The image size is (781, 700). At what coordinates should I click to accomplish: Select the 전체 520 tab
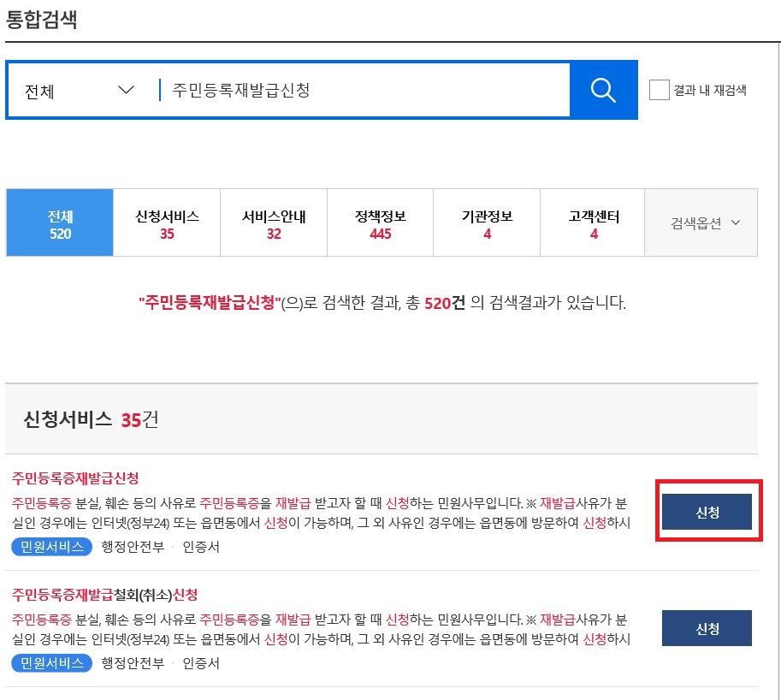click(60, 222)
